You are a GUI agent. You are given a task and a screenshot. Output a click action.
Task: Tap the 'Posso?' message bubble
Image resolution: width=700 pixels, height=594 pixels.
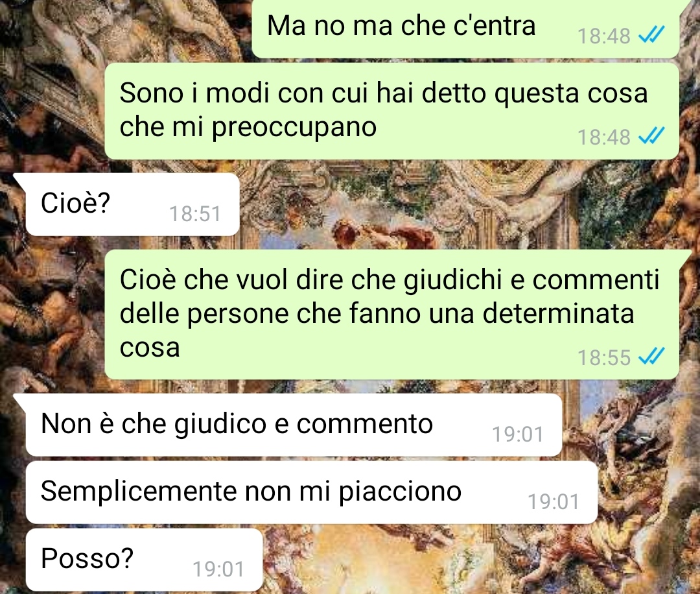pos(144,560)
